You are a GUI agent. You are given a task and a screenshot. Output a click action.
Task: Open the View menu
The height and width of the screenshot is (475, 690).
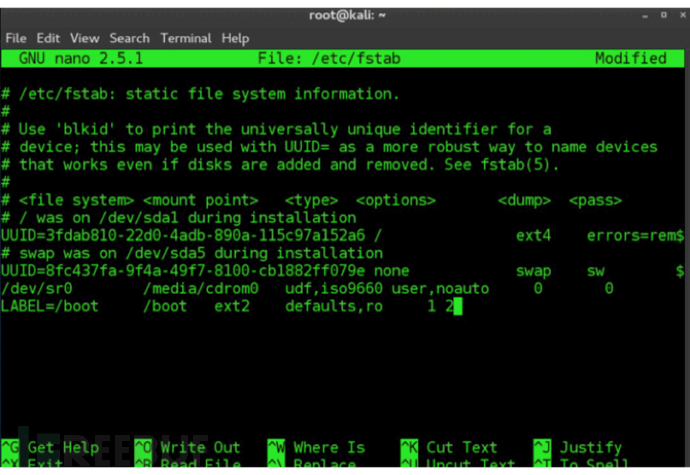coord(84,38)
